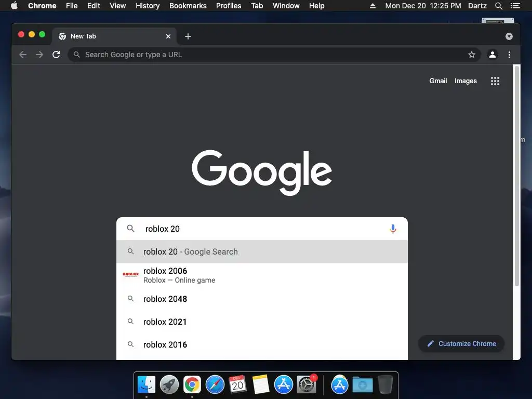
Task: Choose the "roblox 2048" suggestion
Action: point(262,299)
